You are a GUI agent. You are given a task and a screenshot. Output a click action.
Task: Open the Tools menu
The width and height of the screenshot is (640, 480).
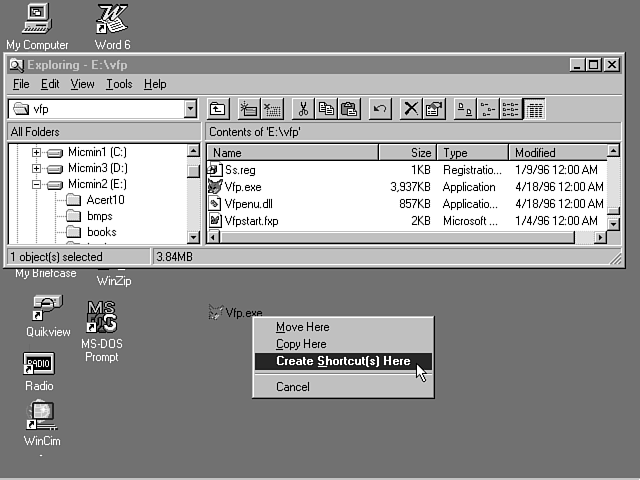point(119,85)
